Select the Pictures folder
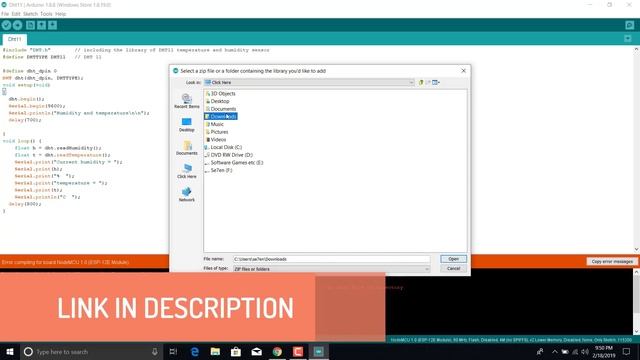The image size is (640, 360). coord(217,132)
